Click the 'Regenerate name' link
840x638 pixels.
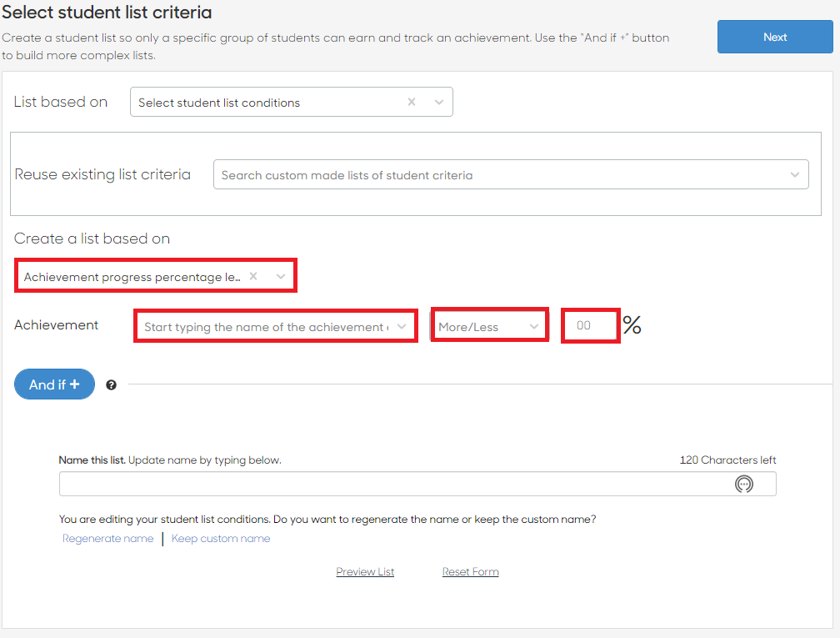[x=107, y=538]
